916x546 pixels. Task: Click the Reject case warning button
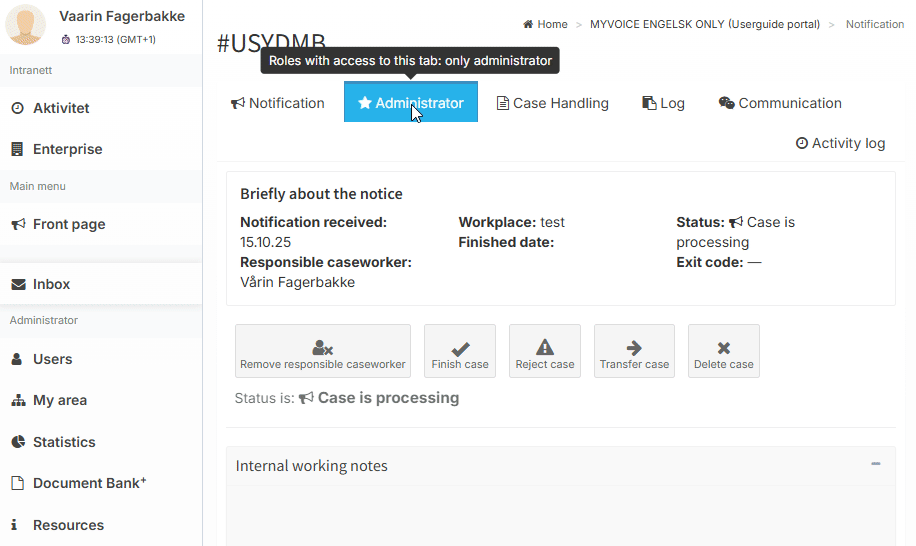(545, 351)
